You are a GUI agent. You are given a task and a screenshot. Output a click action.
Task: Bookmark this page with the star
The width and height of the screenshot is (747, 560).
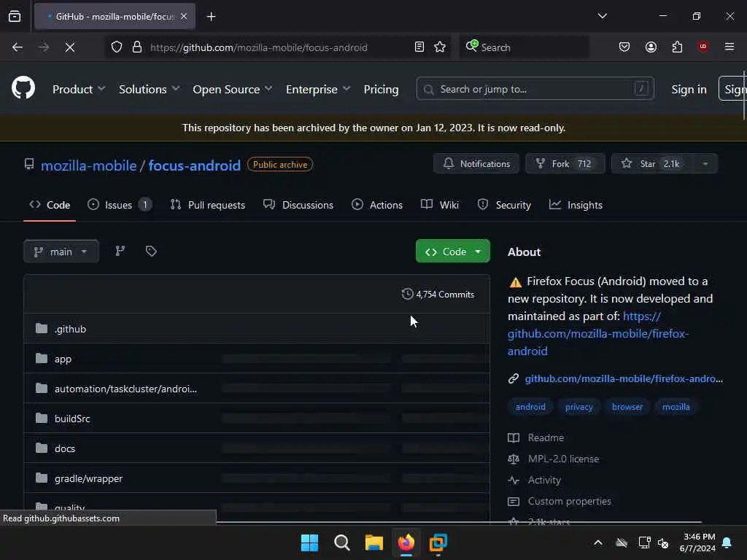click(440, 47)
